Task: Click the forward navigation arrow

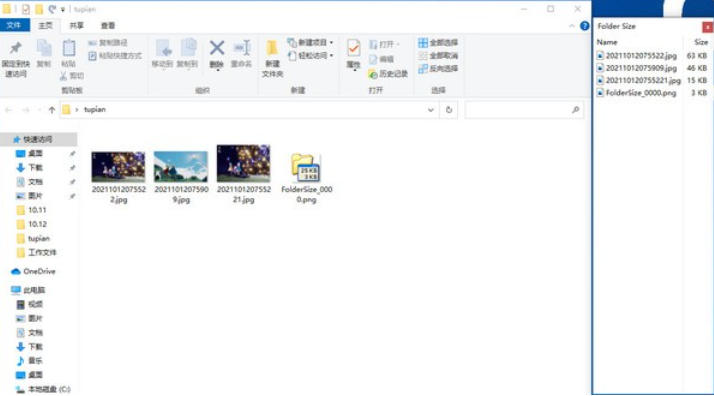Action: [x=26, y=110]
